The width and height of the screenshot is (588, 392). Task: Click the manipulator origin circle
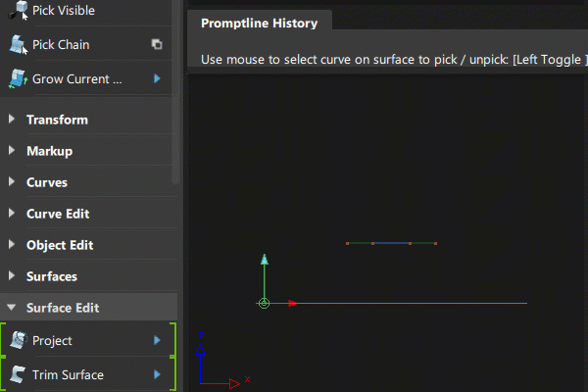point(264,304)
